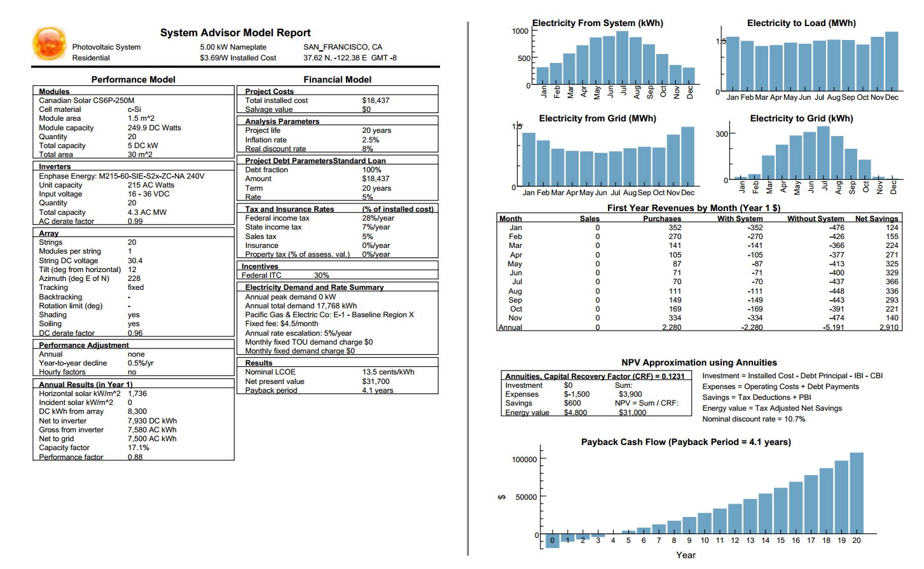
Task: Click the Jan bar in Electricity to Load
Action: (733, 64)
